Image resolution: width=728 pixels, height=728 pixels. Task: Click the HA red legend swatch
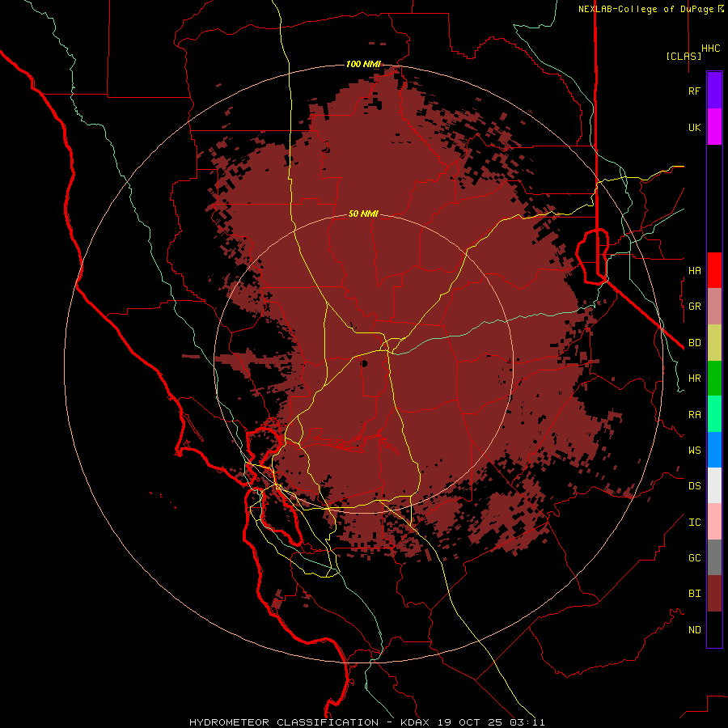[x=714, y=270]
